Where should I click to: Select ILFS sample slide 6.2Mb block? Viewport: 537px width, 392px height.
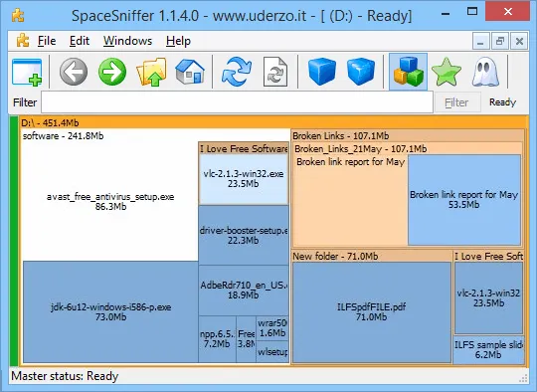(488, 350)
